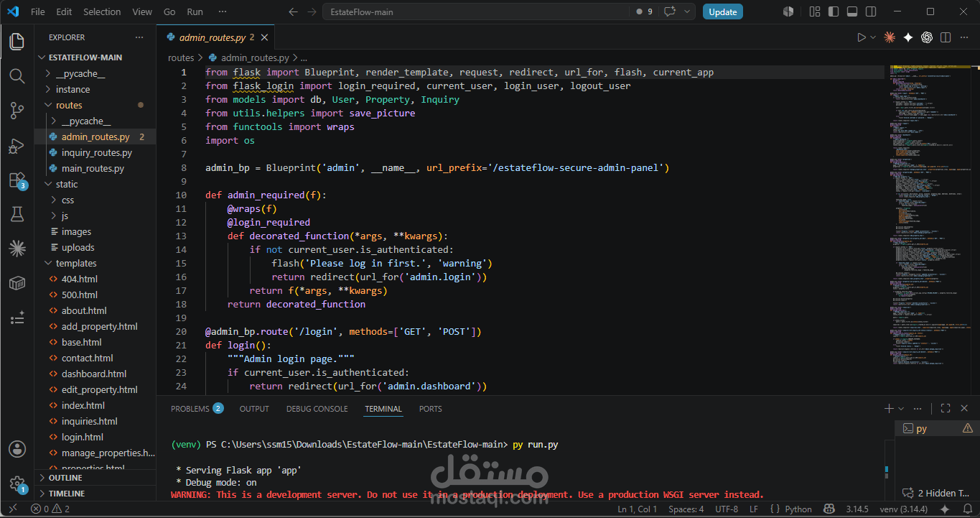Click the VS Code logo icon
Image resolution: width=980 pixels, height=518 pixels.
point(12,11)
